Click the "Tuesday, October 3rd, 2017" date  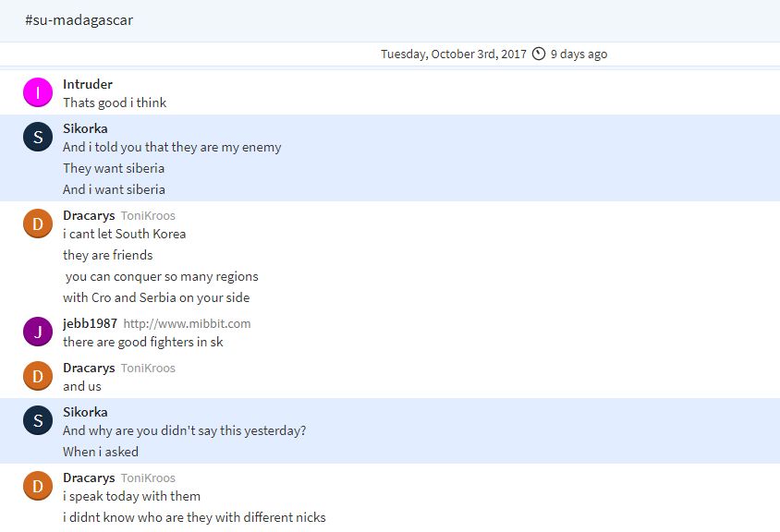[453, 54]
